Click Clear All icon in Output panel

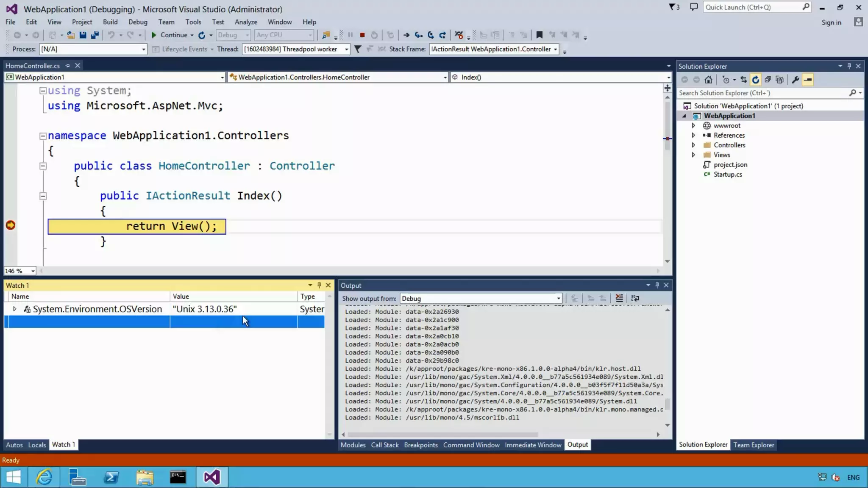[619, 298]
